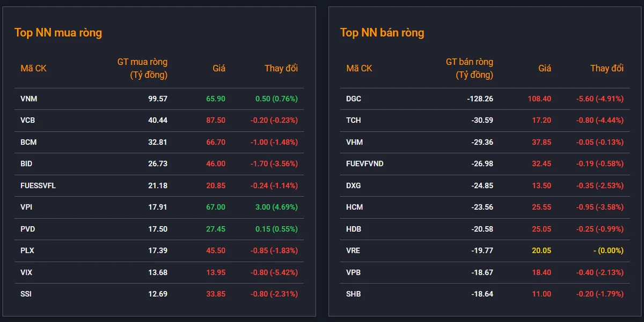Click the price 87.50 for VCB
This screenshot has width=644, height=322.
(x=216, y=120)
